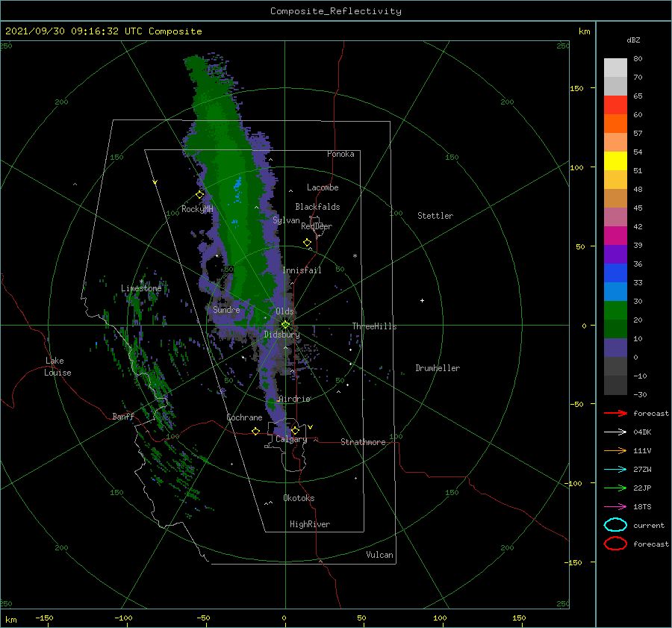Screen dimensions: 672x628
Task: Click the white plus marker east of ThreeHills
Action: pos(422,300)
